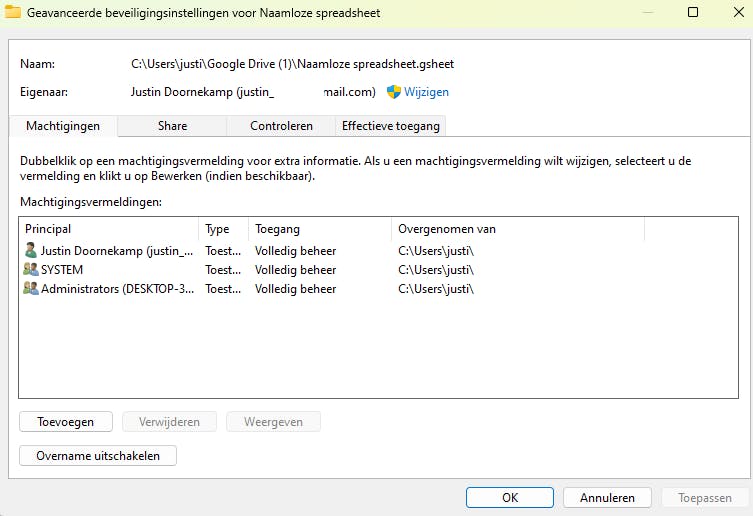The height and width of the screenshot is (516, 753).
Task: Click Volledig beheer in Justin Doornekamp row
Action: [295, 251]
